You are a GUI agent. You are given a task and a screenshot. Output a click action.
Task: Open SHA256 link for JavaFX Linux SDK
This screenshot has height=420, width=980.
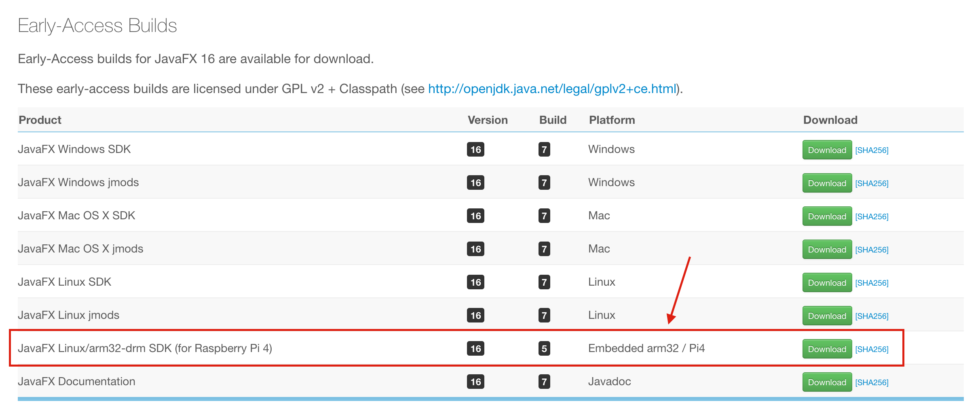pos(872,283)
